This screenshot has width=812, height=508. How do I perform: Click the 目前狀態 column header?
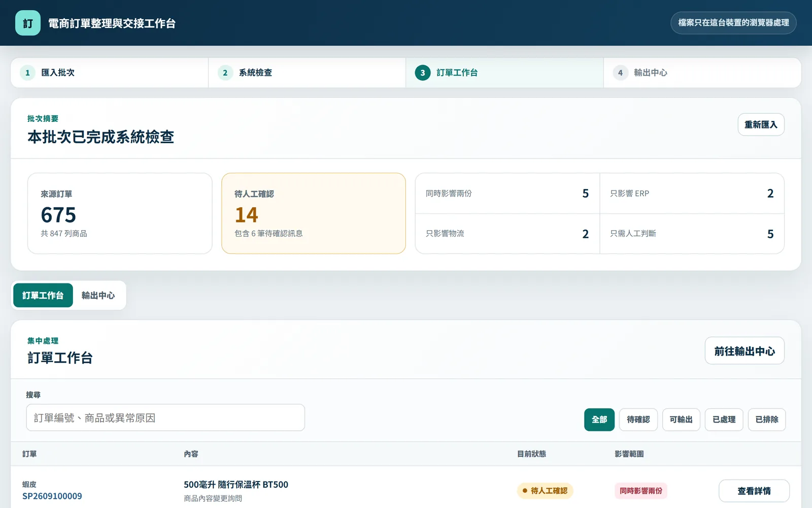(x=531, y=454)
